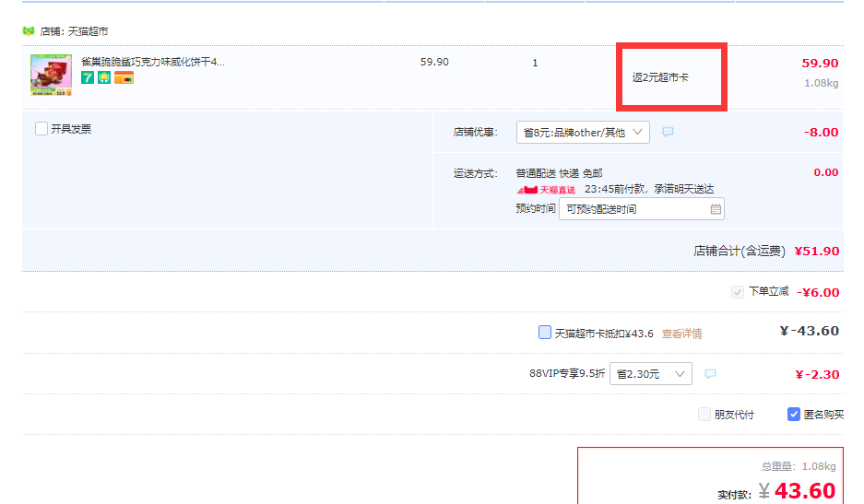
Task: Click the red item subtotal 59.90
Action: click(x=820, y=64)
